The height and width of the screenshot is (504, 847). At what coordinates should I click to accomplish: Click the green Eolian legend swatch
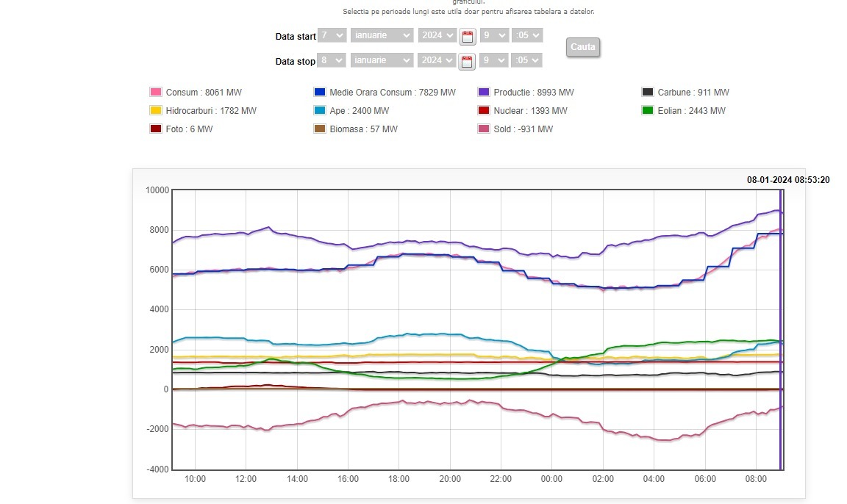[x=648, y=111]
